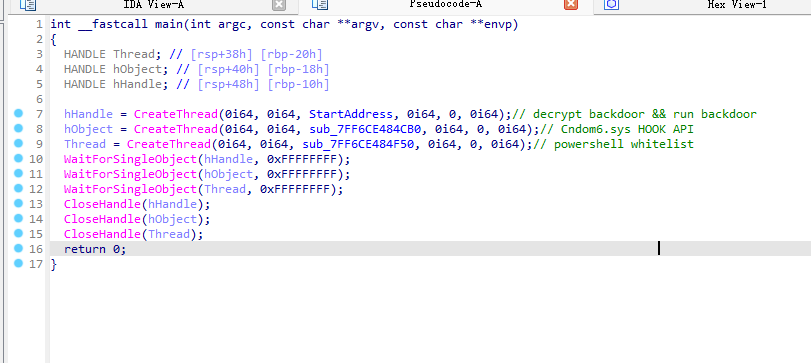Toggle breakpoint dot on line 14
Screen dimensions: 811x363
(x=19, y=218)
